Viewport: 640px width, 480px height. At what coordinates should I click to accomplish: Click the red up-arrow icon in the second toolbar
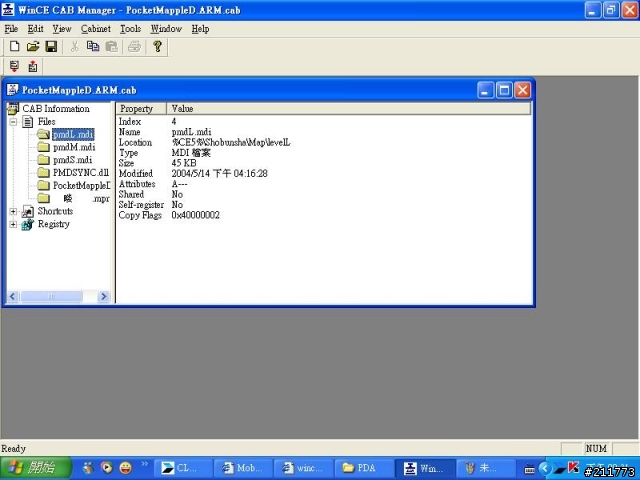click(33, 66)
